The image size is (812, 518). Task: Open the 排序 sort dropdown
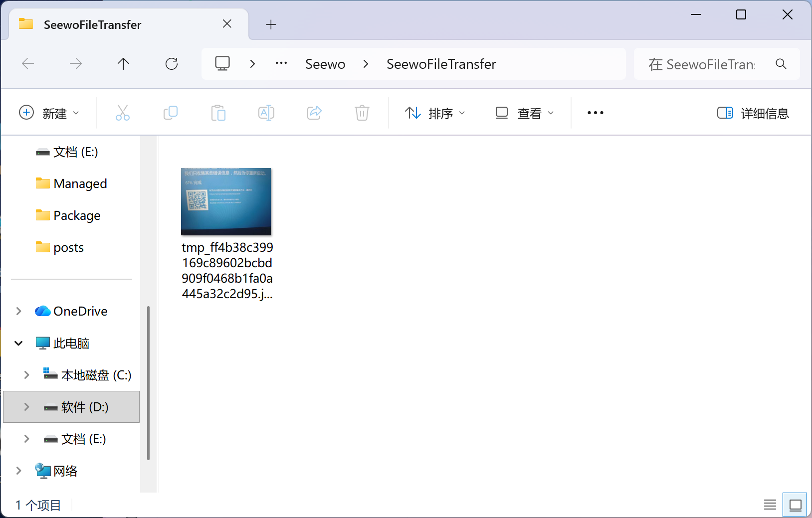pos(435,113)
